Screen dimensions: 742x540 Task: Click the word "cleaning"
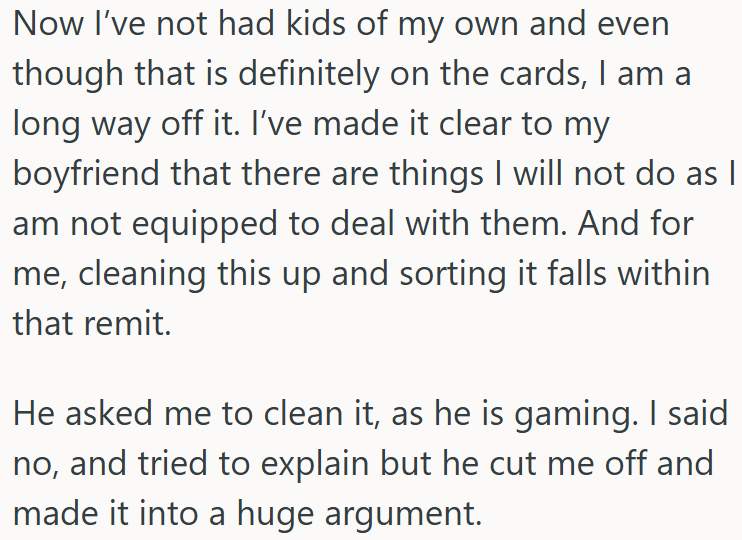tap(141, 274)
